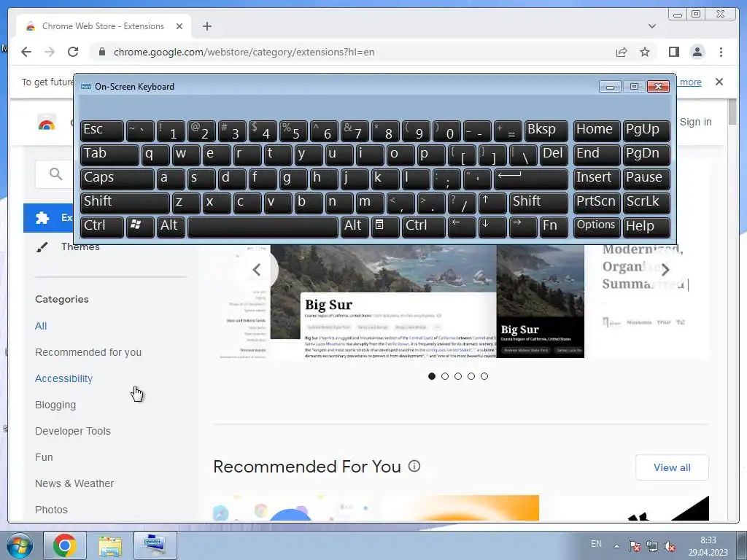Open Options on the On-Screen Keyboard
This screenshot has width=747, height=560.
click(x=596, y=226)
